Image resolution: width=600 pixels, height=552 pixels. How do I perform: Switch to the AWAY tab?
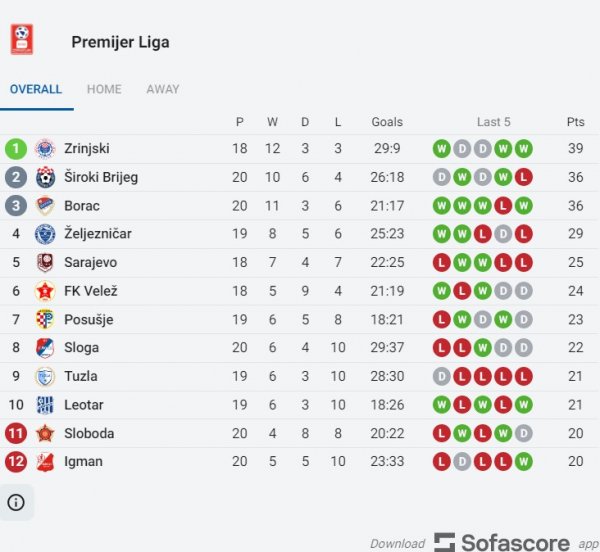tap(163, 89)
